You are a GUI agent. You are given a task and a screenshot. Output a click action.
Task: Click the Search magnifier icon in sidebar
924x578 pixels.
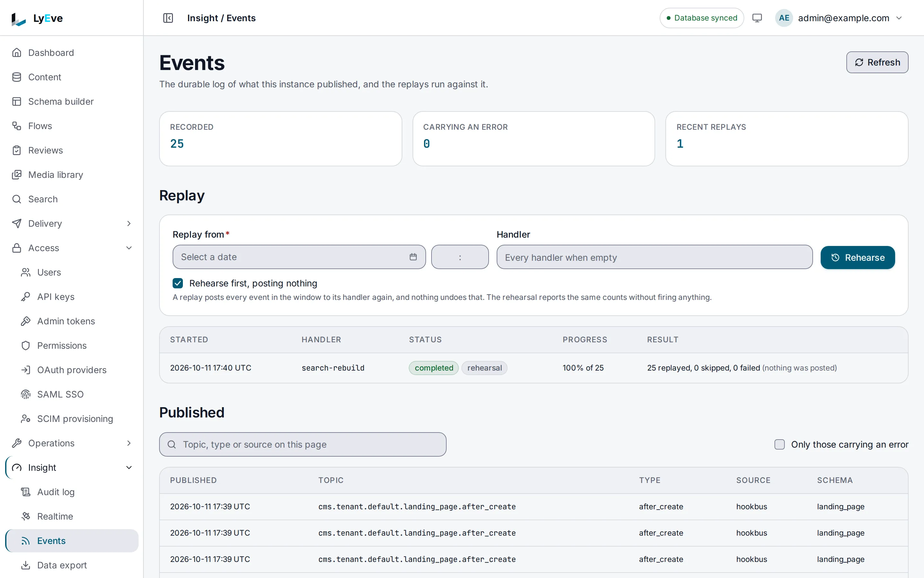pos(17,199)
